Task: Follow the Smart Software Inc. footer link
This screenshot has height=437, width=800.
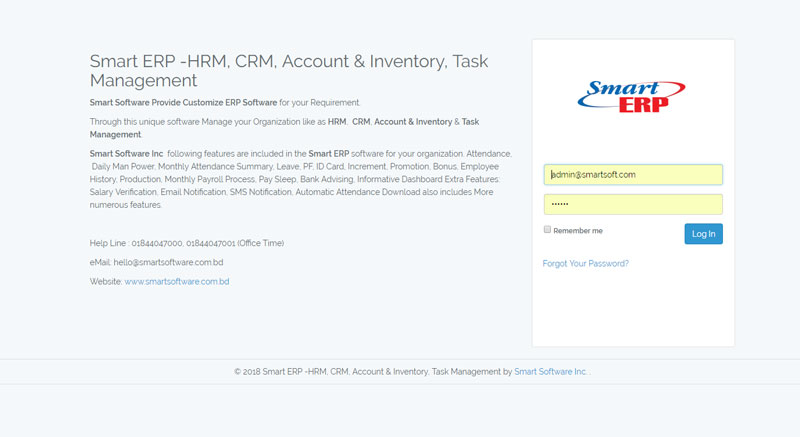Action: point(551,372)
